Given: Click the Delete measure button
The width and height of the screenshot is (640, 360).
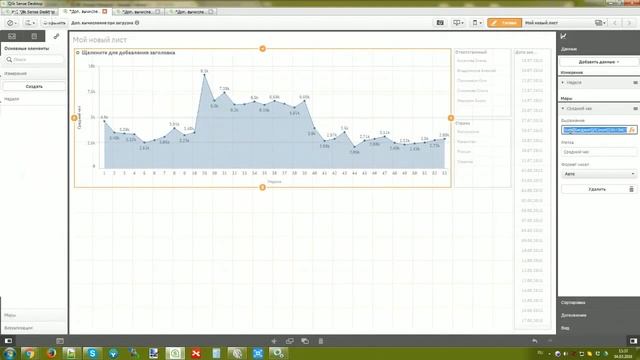Looking at the screenshot, I should [x=599, y=189].
